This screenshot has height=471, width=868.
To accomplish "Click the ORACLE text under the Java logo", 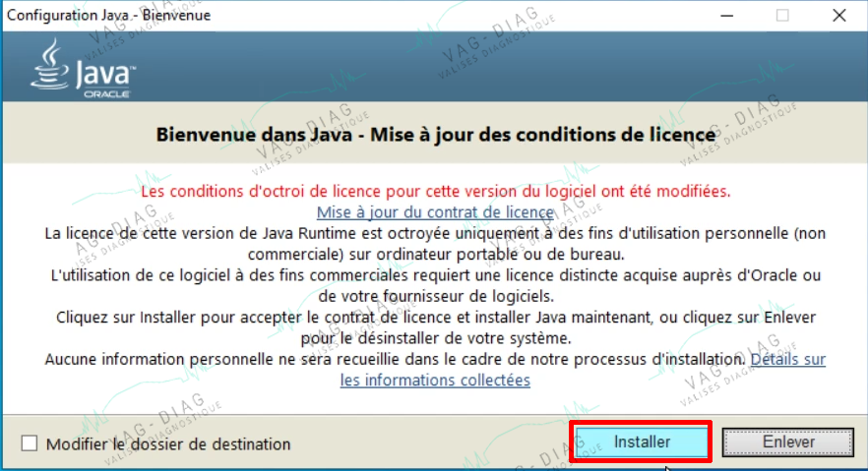I will (x=106, y=94).
